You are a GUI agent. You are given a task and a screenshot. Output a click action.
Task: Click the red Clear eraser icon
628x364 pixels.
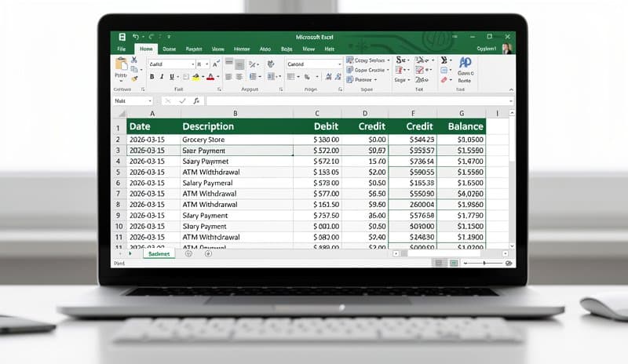[444, 80]
